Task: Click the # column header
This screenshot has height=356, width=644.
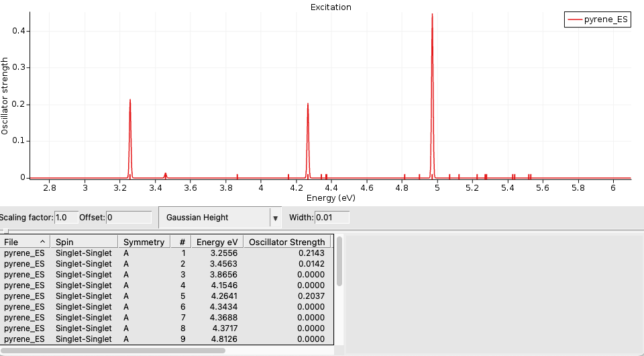Action: (181, 242)
